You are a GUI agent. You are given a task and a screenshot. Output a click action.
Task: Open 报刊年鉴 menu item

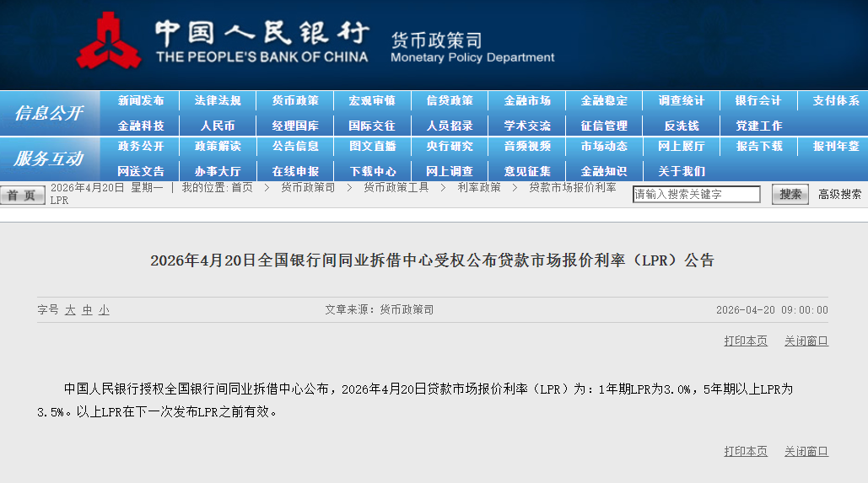(836, 146)
